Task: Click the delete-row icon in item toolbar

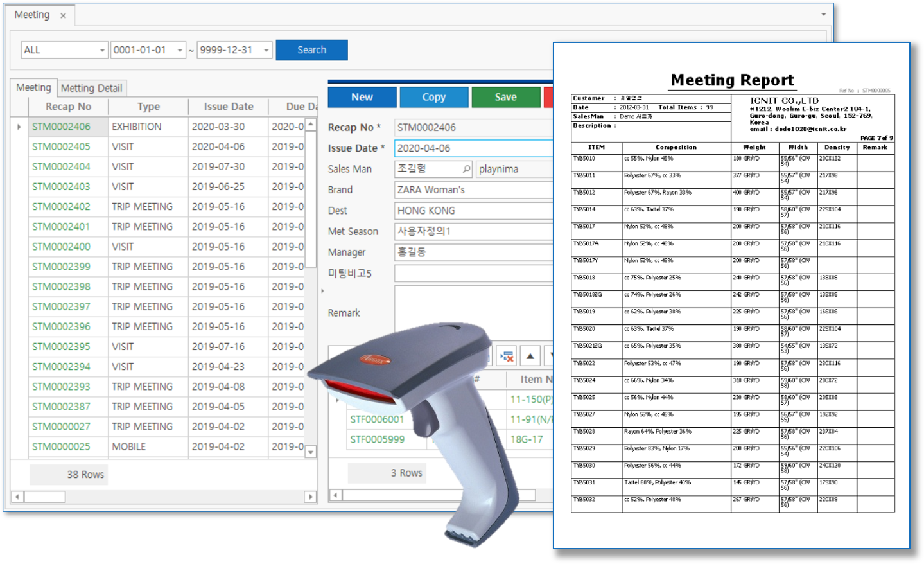Action: [507, 356]
